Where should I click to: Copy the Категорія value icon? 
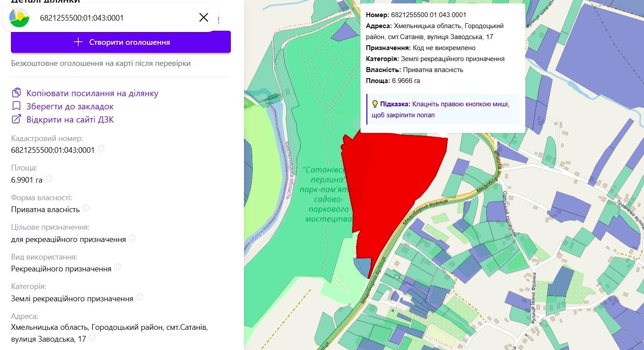[140, 297]
